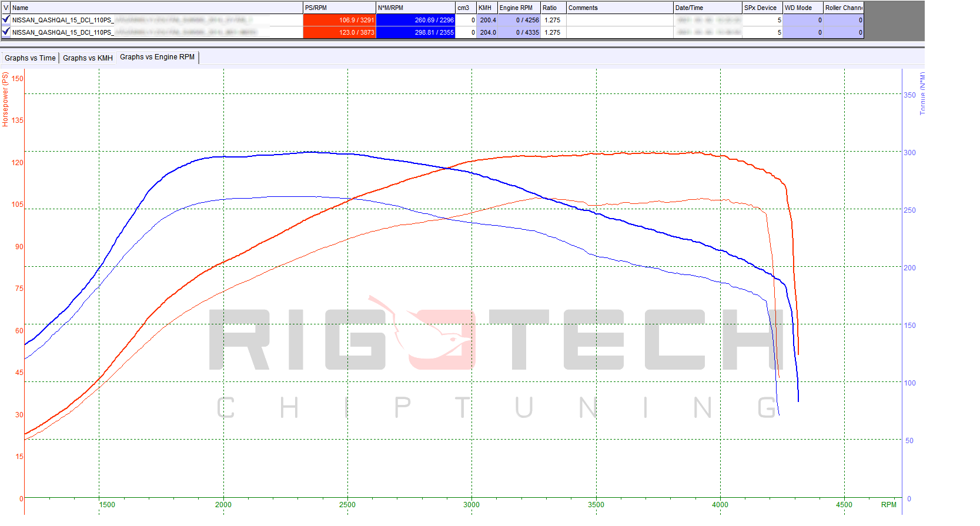Open the Graphs vs KMH tab
The image size is (980, 526).
[x=88, y=58]
